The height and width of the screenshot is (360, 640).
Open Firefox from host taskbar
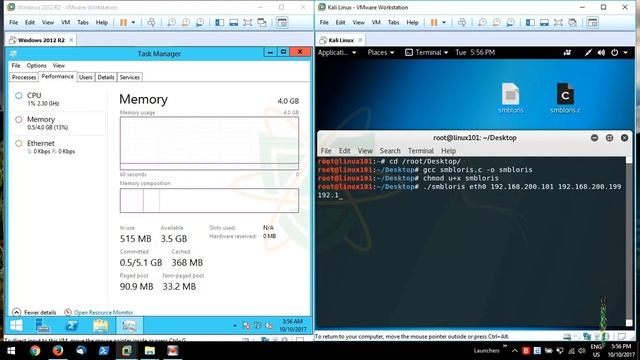click(58, 351)
